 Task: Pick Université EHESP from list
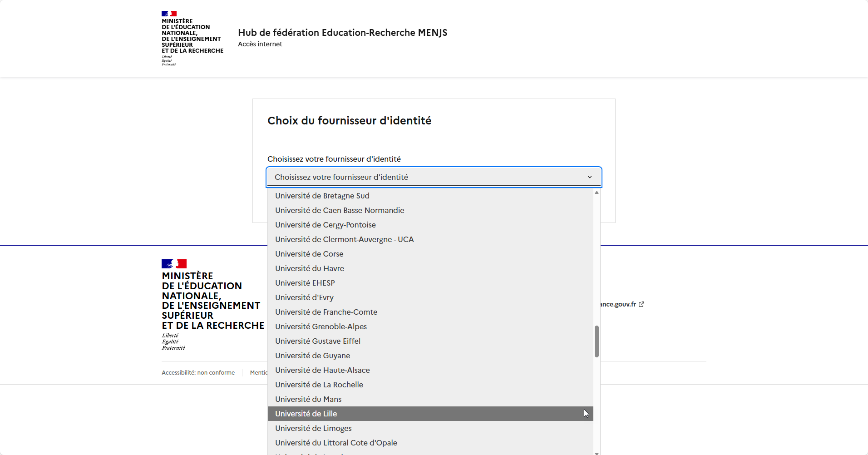[x=430, y=283]
